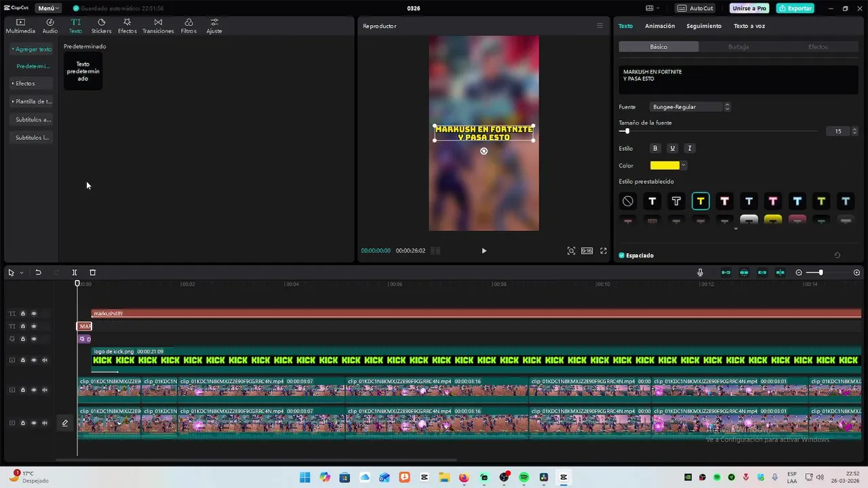Switch to the Texto a voz tab

point(749,26)
